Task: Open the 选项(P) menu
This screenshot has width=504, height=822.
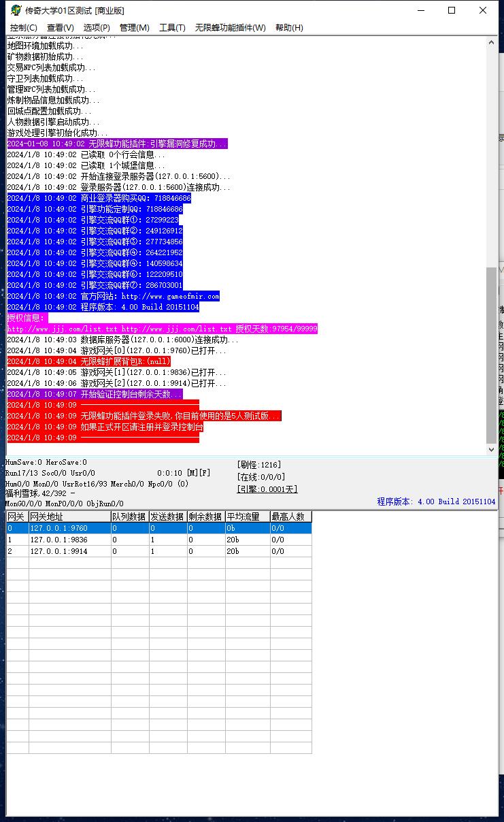Action: (x=97, y=28)
